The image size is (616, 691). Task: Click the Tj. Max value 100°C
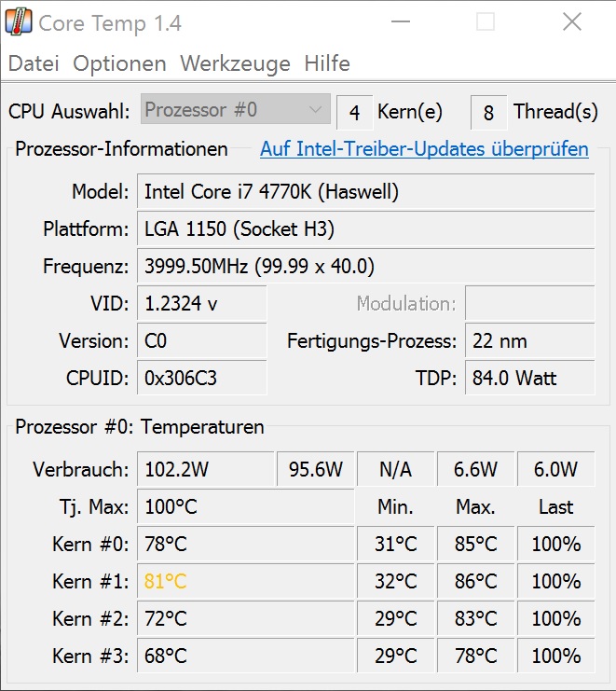pos(246,506)
